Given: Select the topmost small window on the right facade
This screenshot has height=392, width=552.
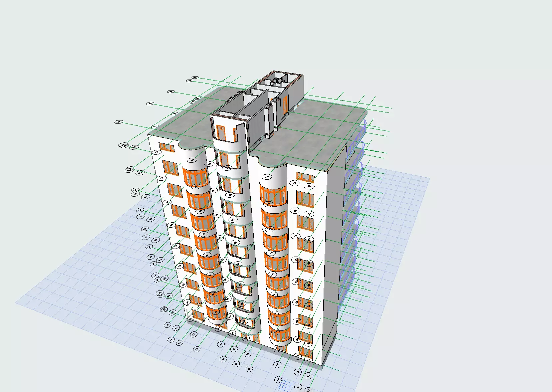Looking at the screenshot, I should (305, 177).
